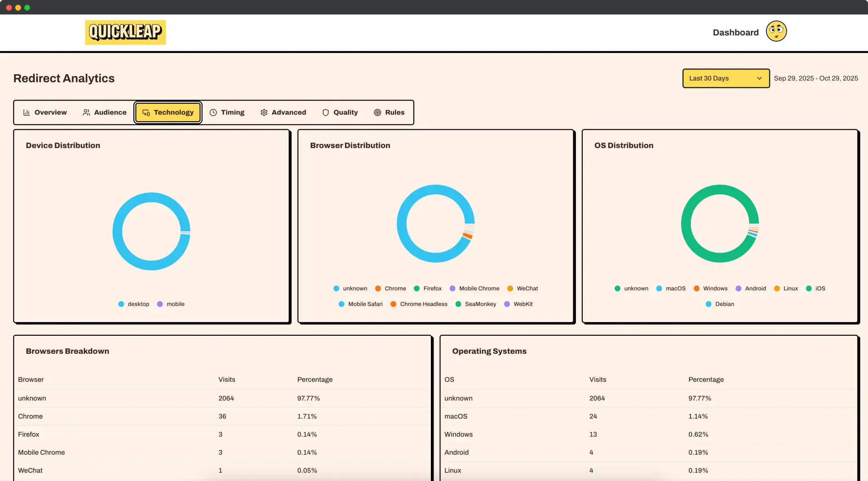Click the Rules target icon

pyautogui.click(x=378, y=112)
